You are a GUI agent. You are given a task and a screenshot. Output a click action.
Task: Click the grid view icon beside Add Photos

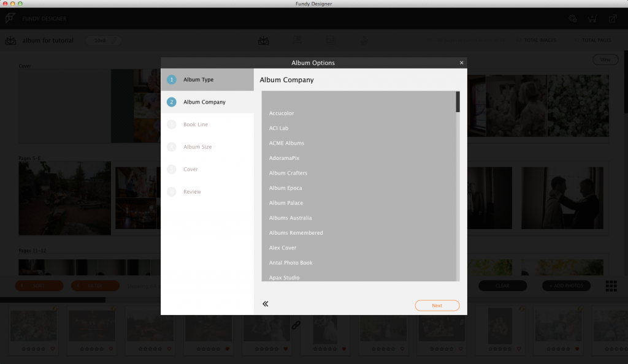click(611, 286)
